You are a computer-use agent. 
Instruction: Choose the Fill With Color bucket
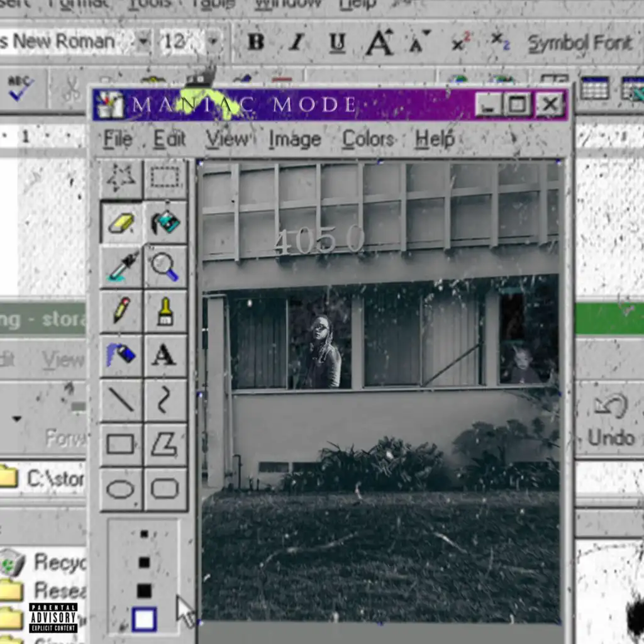pyautogui.click(x=165, y=223)
